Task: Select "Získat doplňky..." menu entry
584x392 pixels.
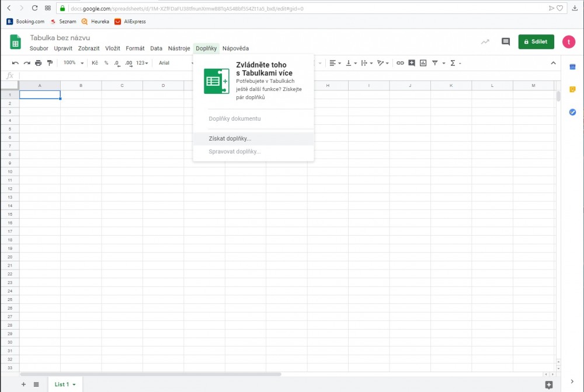Action: point(230,139)
